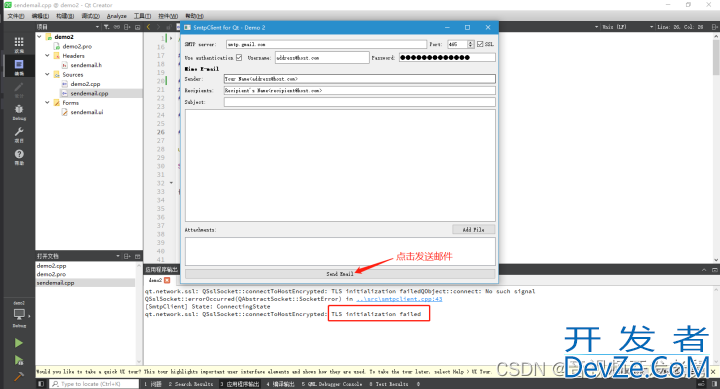Image resolution: width=720 pixels, height=389 pixels.
Task: Stop the demo2 application with red square
Action: point(167,280)
